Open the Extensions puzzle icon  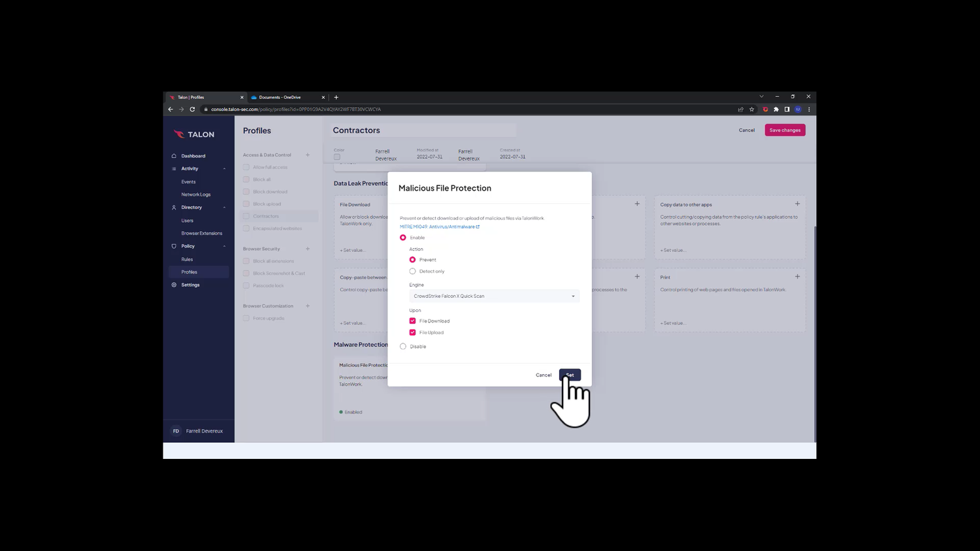tap(776, 109)
